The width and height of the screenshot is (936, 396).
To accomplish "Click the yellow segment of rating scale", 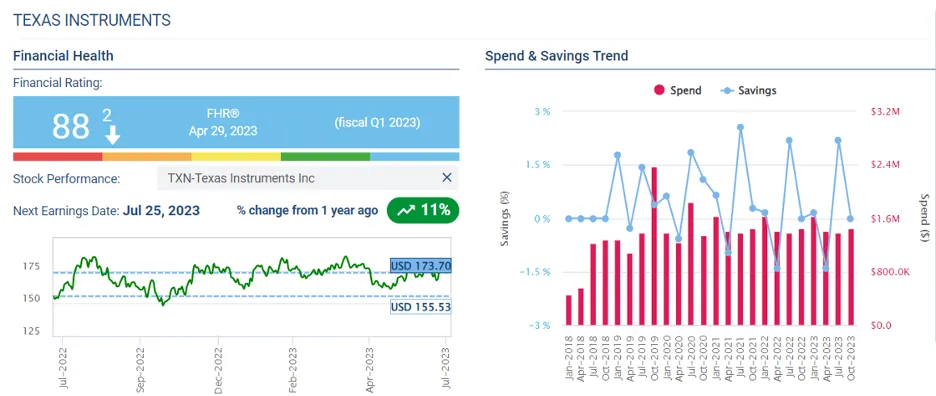I will coord(236,156).
